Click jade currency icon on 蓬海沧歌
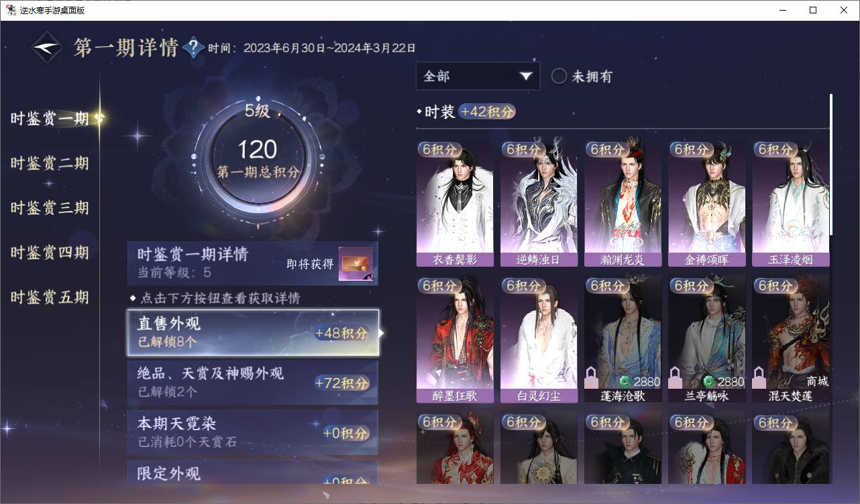This screenshot has height=504, width=860. click(x=625, y=381)
